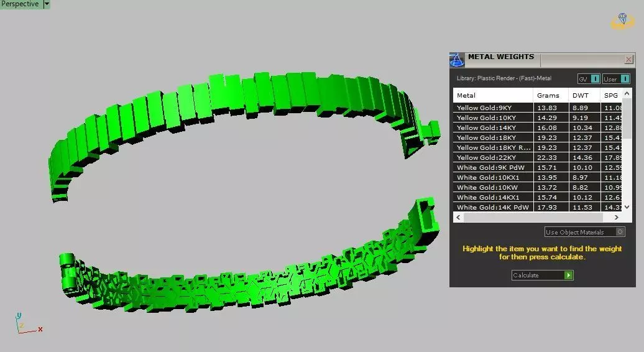The image size is (644, 352).
Task: Select the White Gold:14KX1 row
Action: [x=538, y=197]
